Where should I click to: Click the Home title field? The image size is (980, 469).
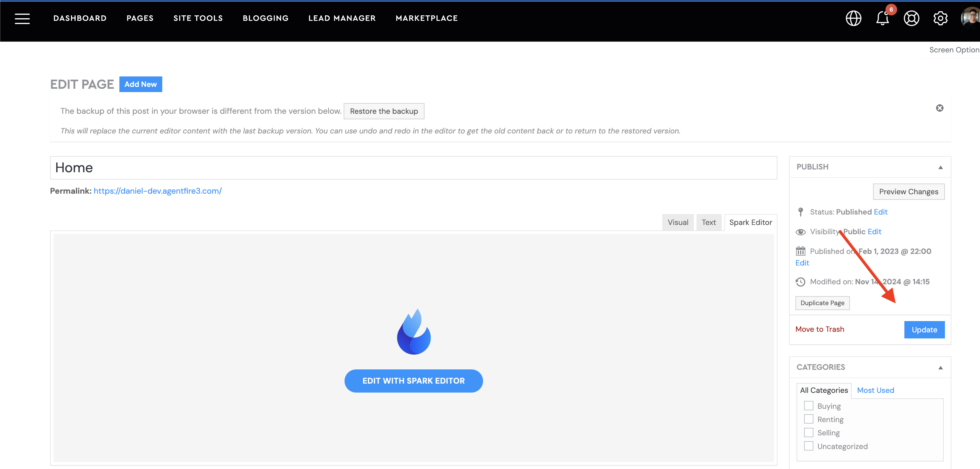pos(414,168)
